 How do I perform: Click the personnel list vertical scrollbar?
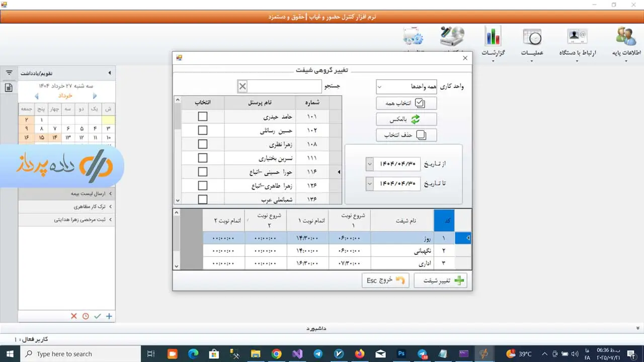(177, 151)
